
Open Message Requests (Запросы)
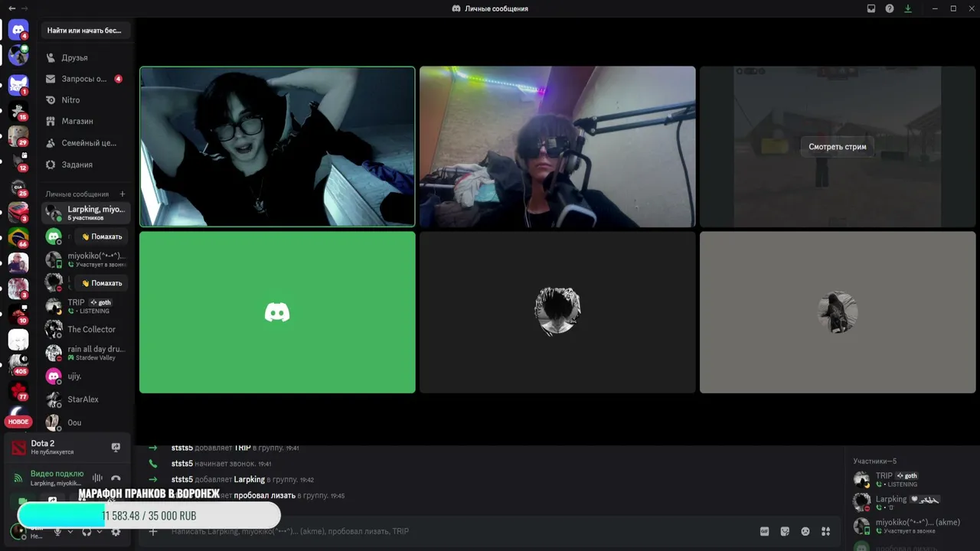coord(86,79)
